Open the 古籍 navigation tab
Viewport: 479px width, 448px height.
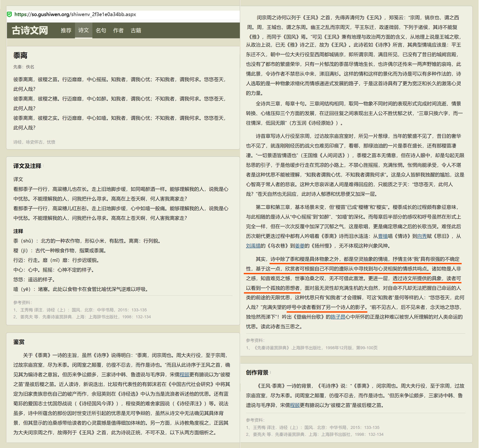tap(136, 30)
